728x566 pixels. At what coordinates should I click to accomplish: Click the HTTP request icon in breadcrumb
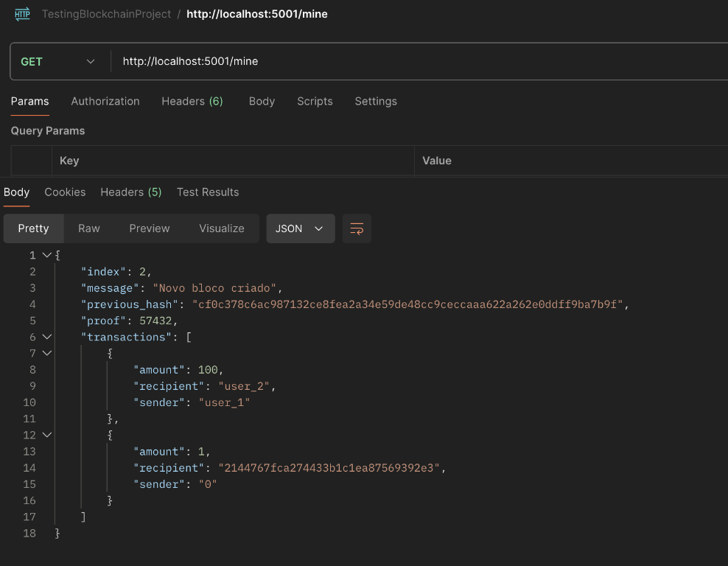coord(22,14)
